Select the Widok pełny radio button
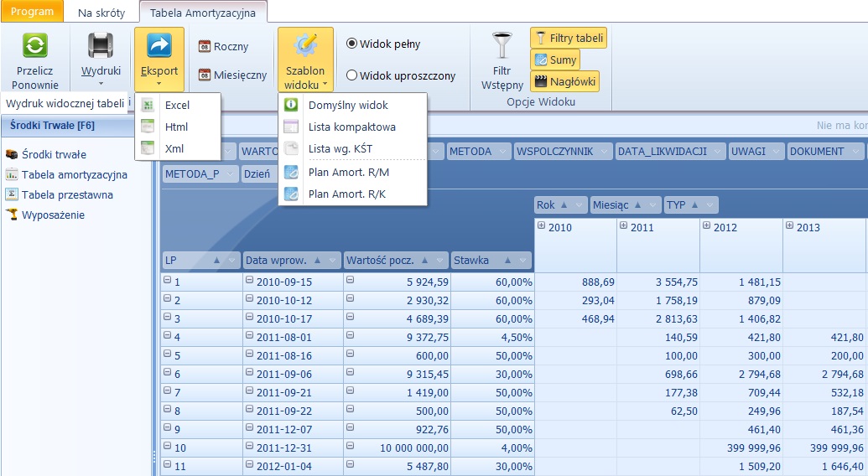Screen dimensions: 868x476 [351, 44]
